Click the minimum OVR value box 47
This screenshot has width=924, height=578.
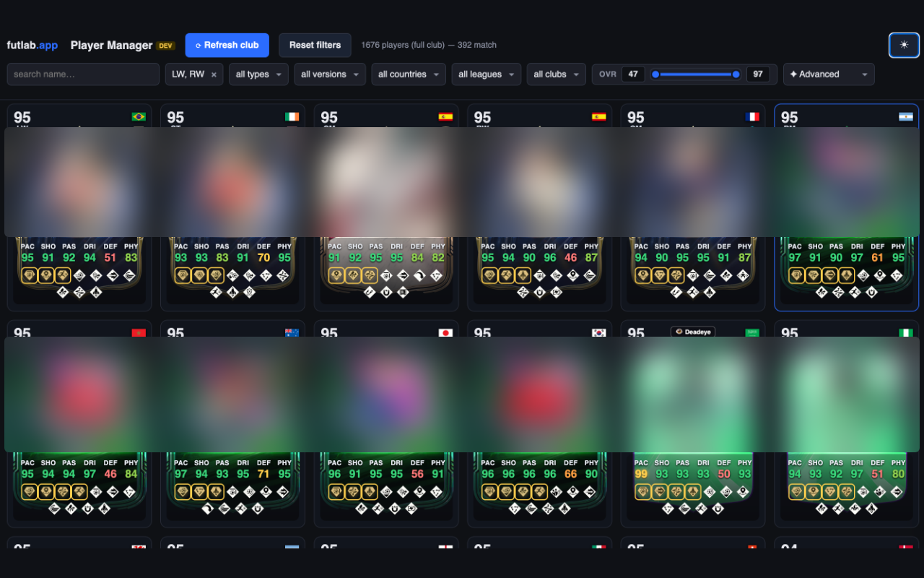pos(633,74)
